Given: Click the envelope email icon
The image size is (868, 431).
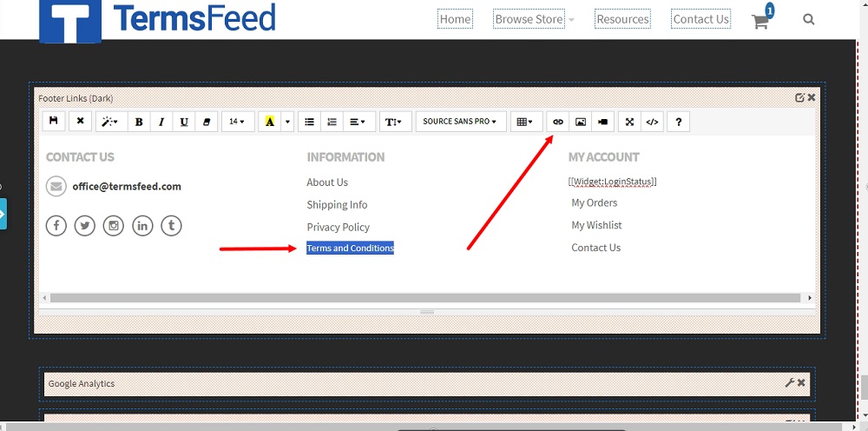Looking at the screenshot, I should pos(56,186).
